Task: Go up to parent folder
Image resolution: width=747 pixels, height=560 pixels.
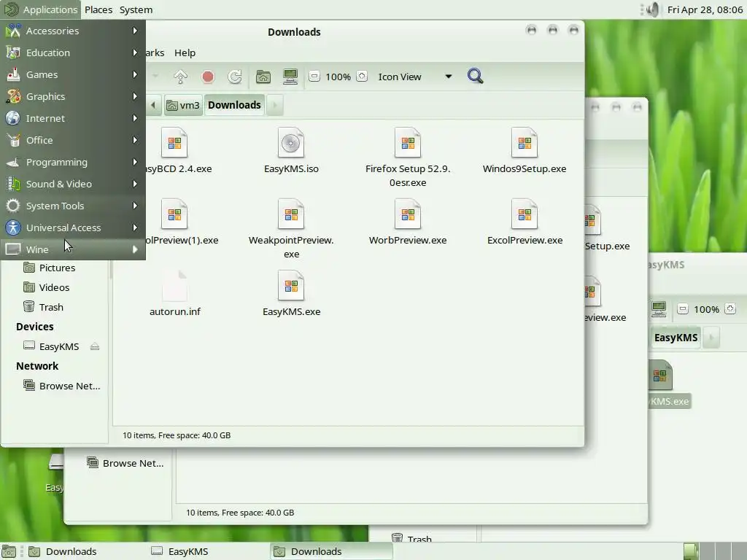Action: (x=181, y=77)
